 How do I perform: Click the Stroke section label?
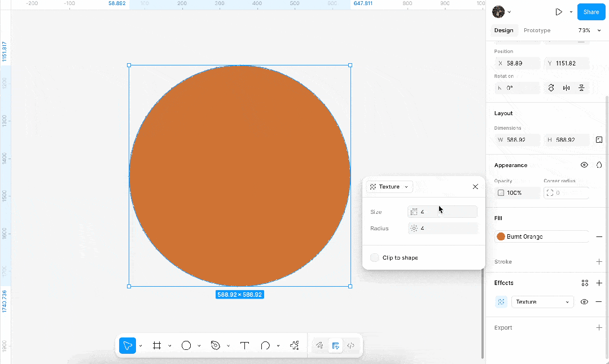503,262
